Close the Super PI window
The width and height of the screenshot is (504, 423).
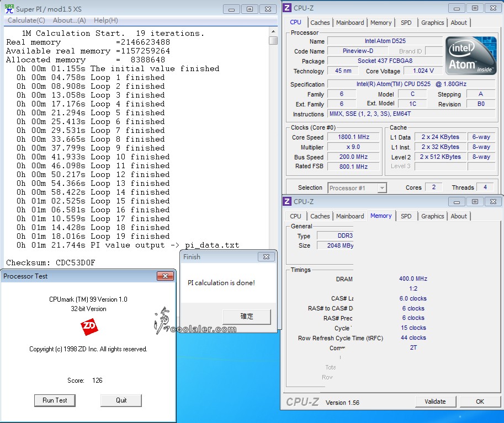click(x=268, y=9)
